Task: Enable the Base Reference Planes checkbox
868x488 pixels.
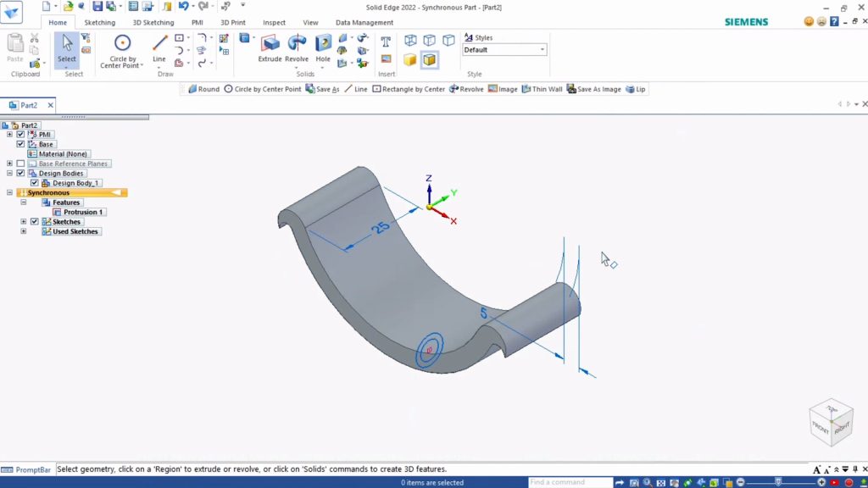Action: pyautogui.click(x=20, y=164)
